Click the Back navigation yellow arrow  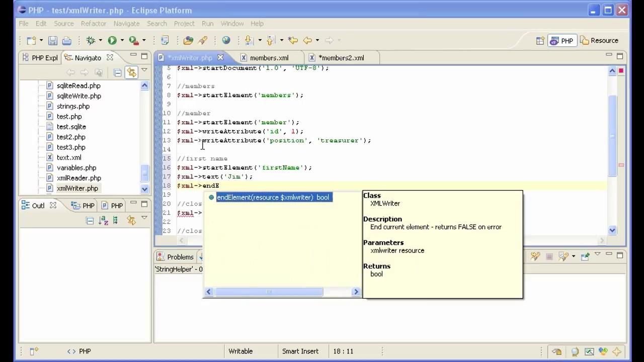click(x=307, y=41)
